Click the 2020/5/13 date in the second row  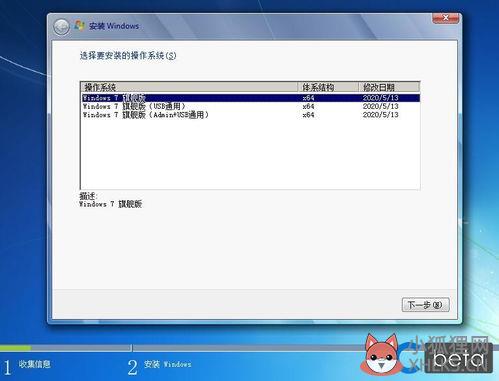[x=380, y=106]
